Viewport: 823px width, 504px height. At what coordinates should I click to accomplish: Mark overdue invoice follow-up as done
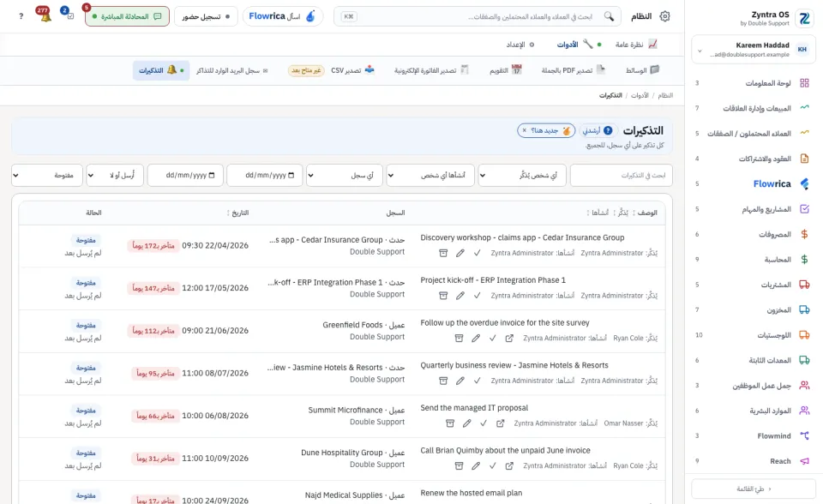click(492, 338)
